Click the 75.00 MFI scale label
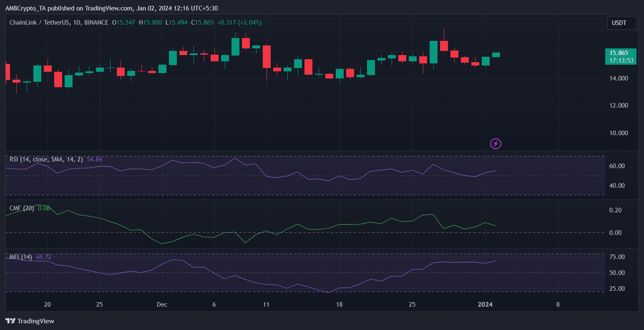644x330 pixels. [616, 257]
